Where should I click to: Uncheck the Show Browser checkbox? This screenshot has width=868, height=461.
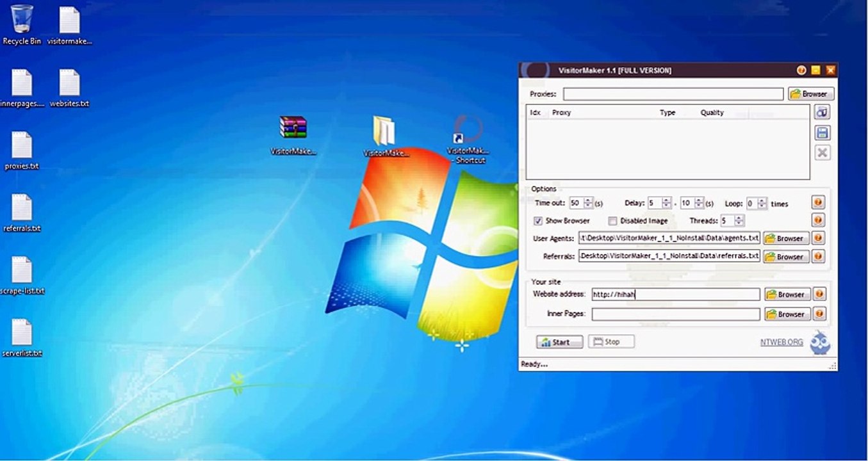click(x=538, y=221)
